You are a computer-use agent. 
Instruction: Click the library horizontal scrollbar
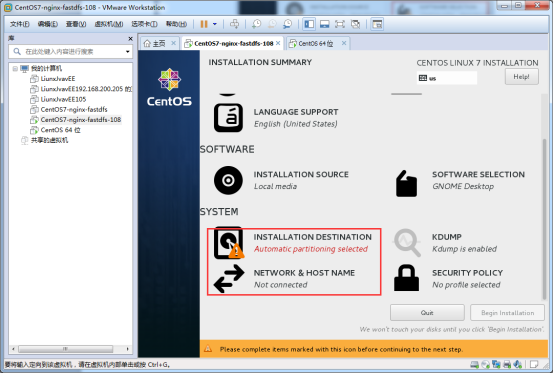point(66,349)
